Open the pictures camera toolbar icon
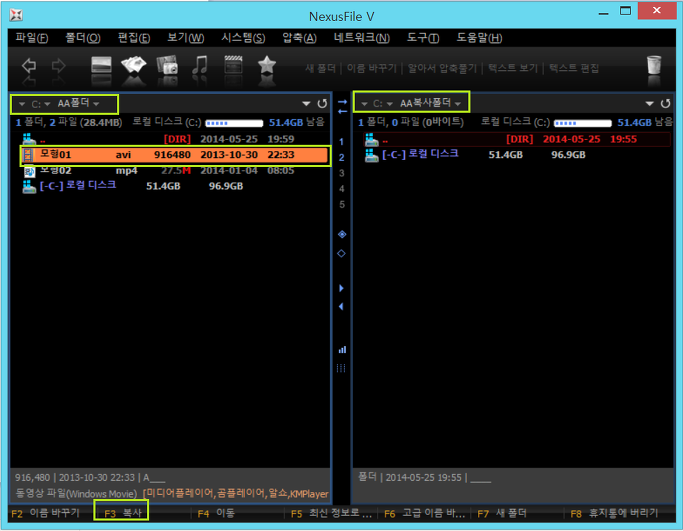This screenshot has width=683, height=531. click(167, 65)
